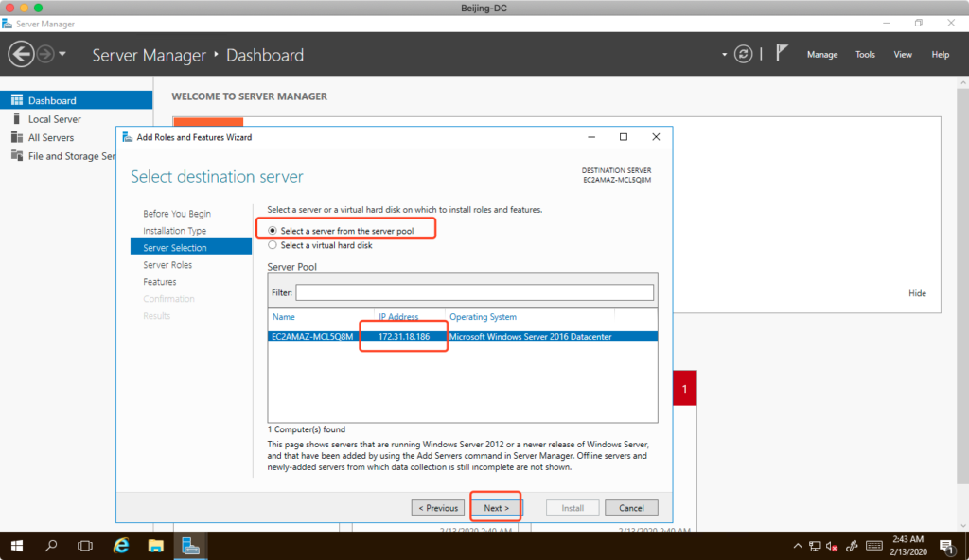Hide the welcome tile via Hide link

(x=917, y=293)
